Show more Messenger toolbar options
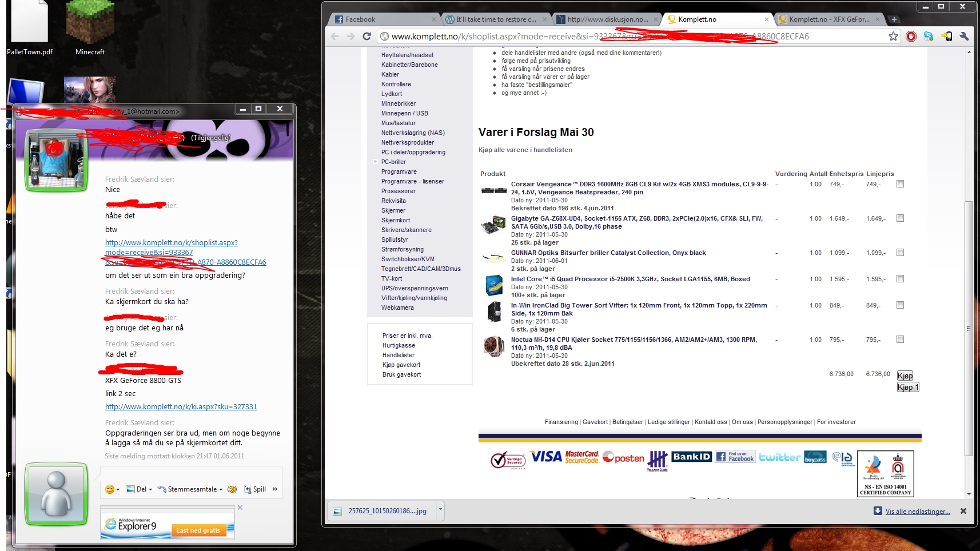 point(275,489)
